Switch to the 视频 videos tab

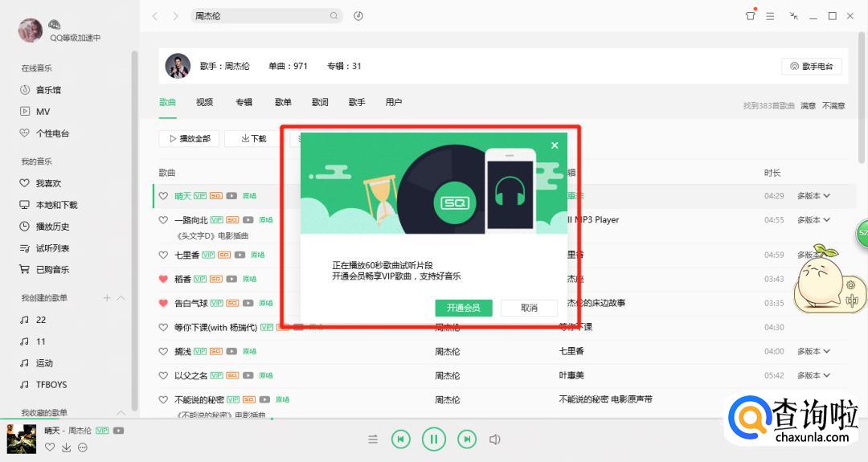pyautogui.click(x=204, y=102)
